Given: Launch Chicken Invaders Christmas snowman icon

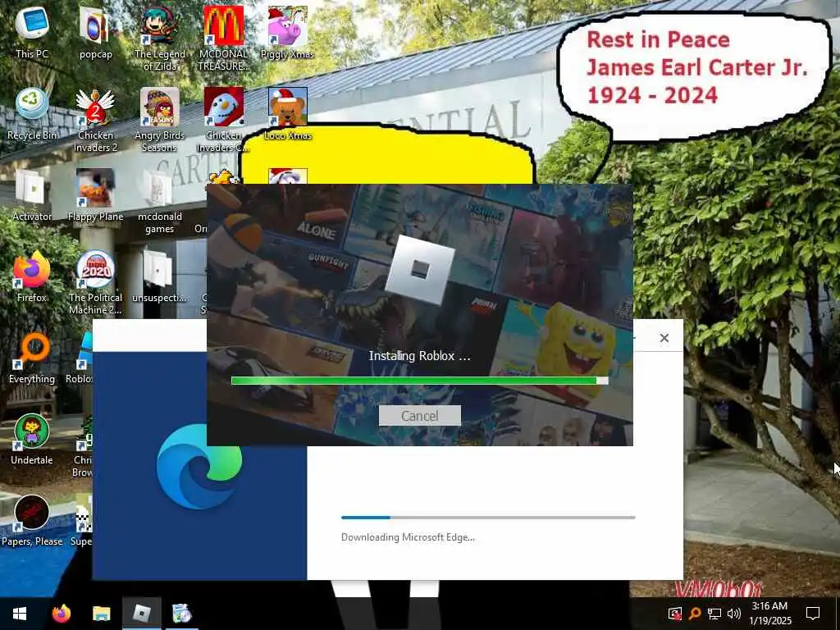Looking at the screenshot, I should [223, 119].
